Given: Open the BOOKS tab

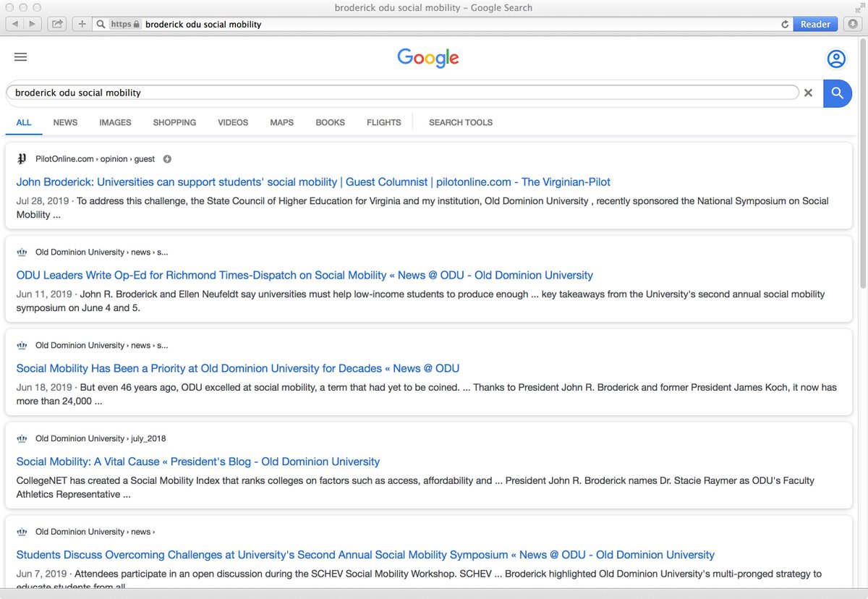Looking at the screenshot, I should (330, 123).
